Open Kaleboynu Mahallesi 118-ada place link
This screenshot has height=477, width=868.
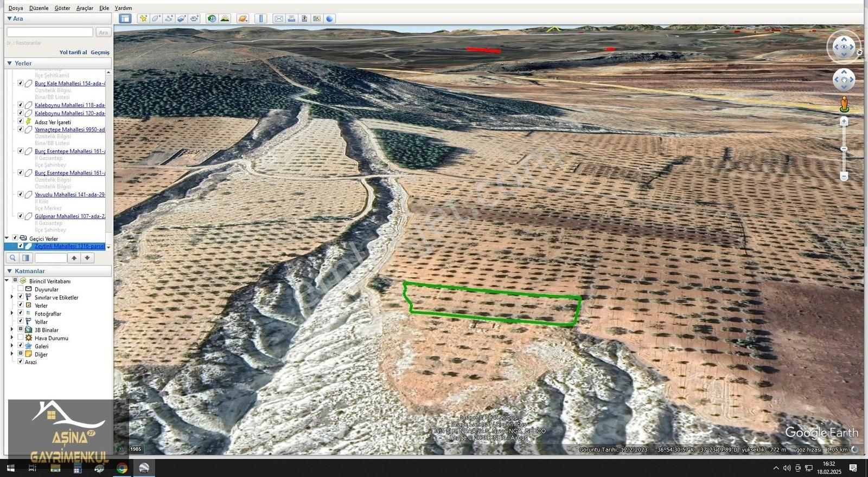pos(69,105)
